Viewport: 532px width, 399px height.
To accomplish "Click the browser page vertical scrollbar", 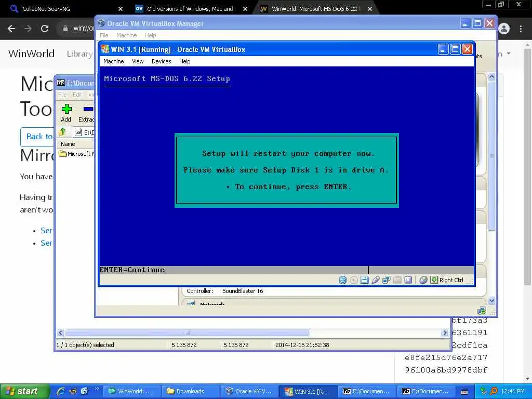I will [x=527, y=166].
